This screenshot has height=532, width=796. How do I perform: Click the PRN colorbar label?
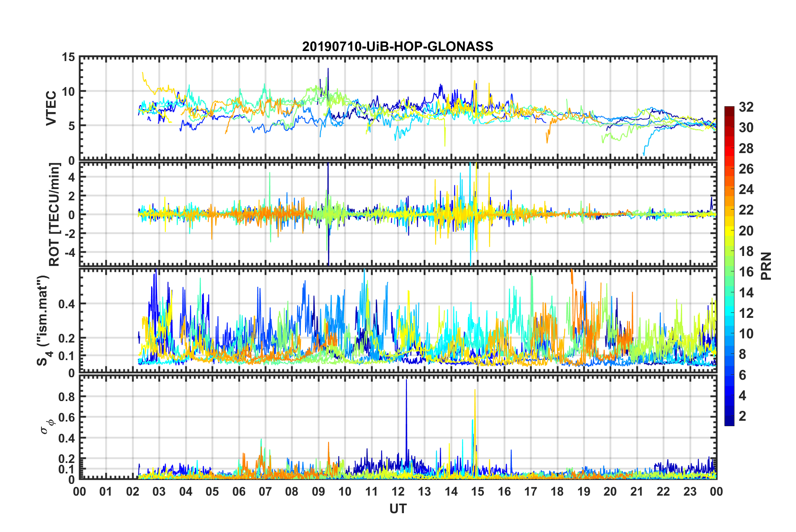click(x=766, y=266)
